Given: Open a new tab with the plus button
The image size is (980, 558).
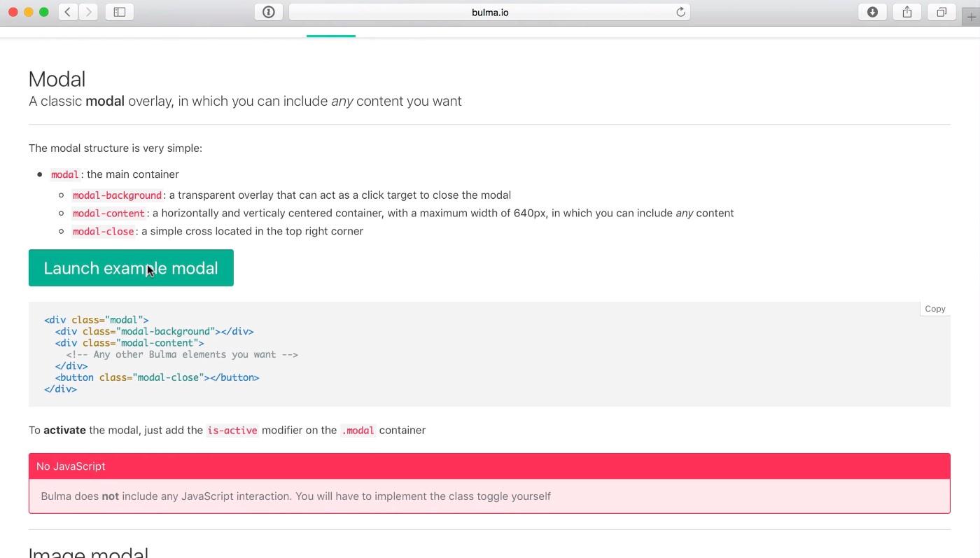Looking at the screenshot, I should 972,18.
